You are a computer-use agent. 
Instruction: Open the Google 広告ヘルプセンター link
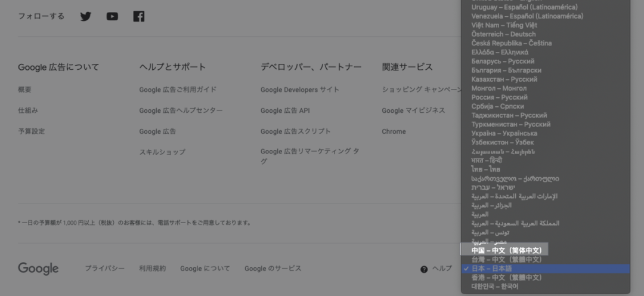point(181,110)
